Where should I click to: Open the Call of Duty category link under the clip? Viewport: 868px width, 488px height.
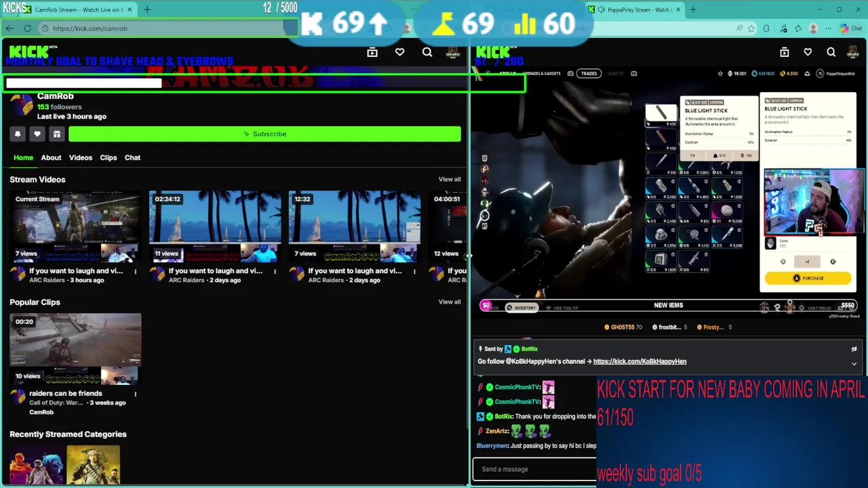[x=56, y=403]
